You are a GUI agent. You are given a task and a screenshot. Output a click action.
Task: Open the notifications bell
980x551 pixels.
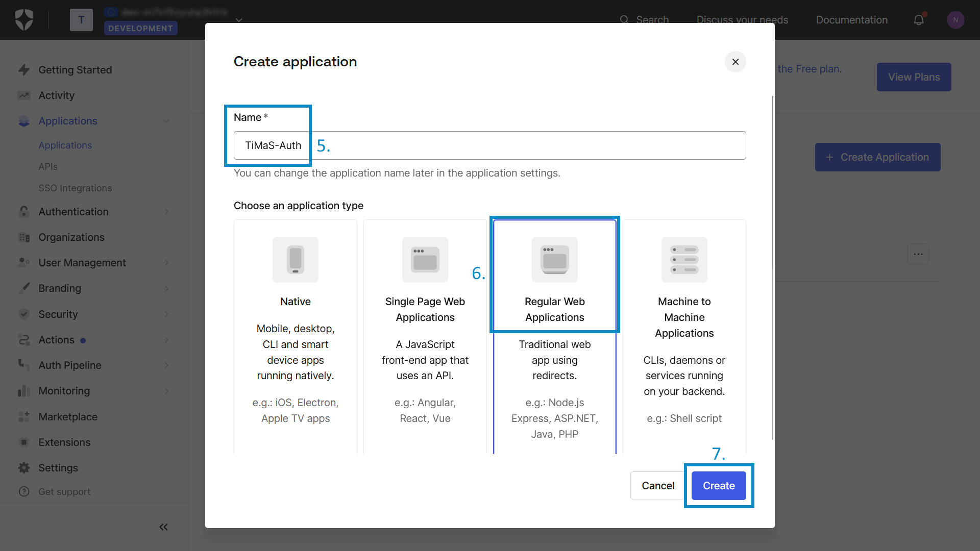pos(919,20)
